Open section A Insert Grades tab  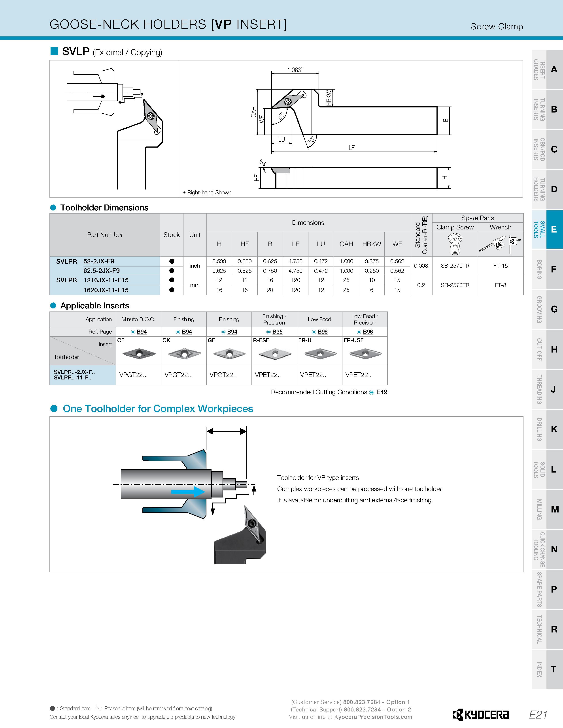pos(547,69)
